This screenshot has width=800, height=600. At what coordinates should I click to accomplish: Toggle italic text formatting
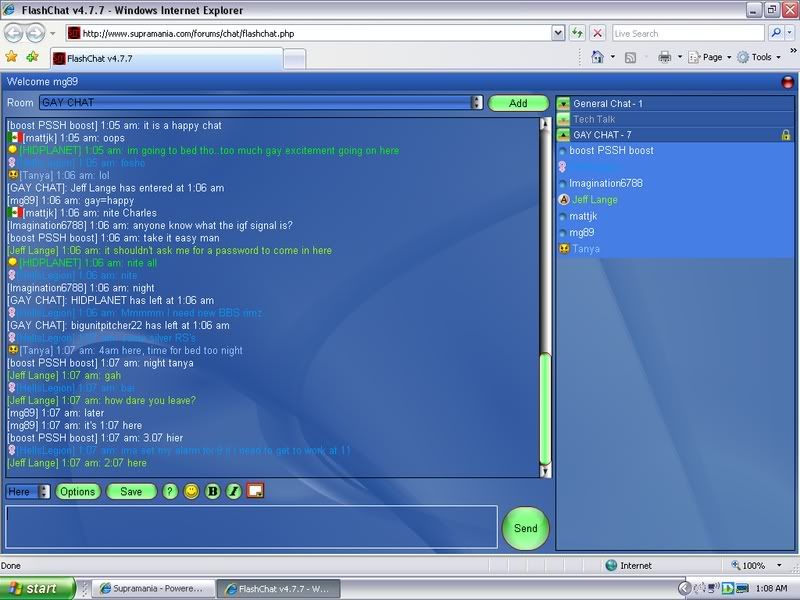[x=234, y=491]
